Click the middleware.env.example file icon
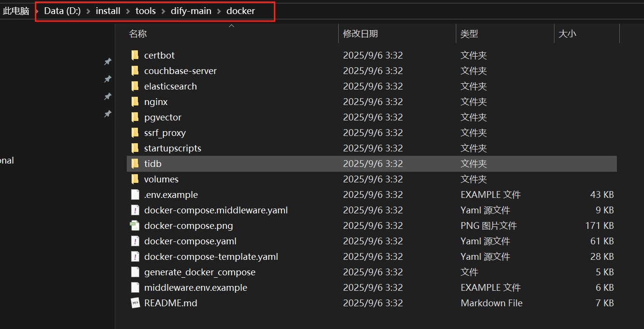Screen dimensions: 644x329 coord(135,287)
